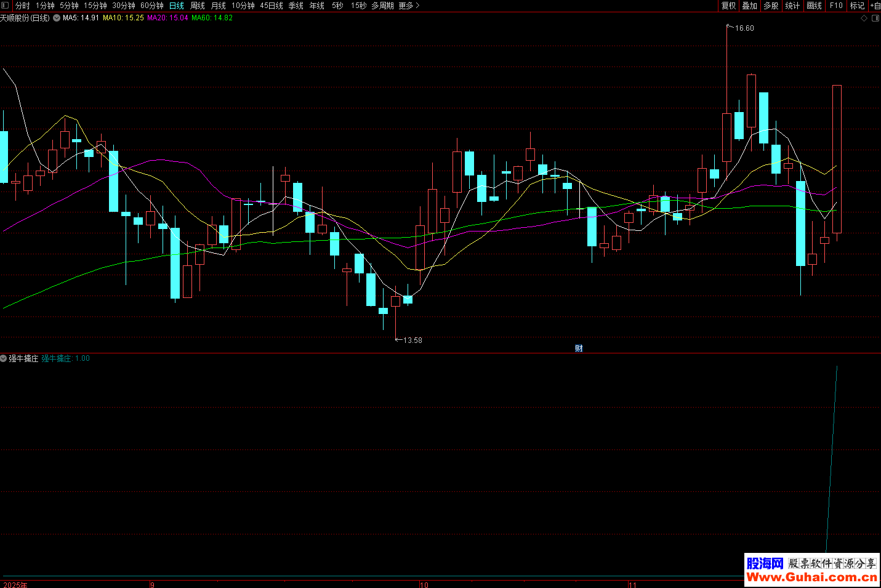Screen dimensions: 881x588
Task: Click the diamond icon near top-right
Action: (x=864, y=18)
